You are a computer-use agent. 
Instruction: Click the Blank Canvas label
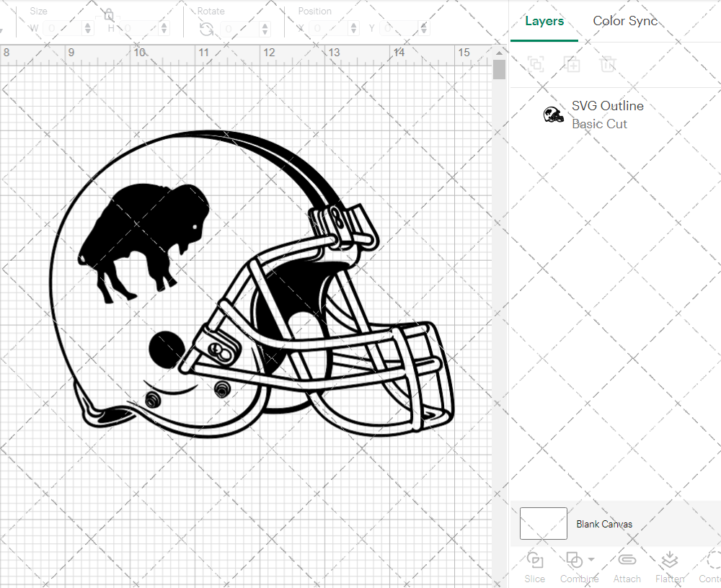604,524
